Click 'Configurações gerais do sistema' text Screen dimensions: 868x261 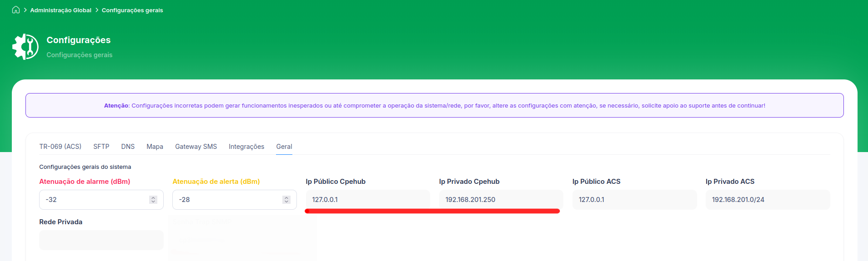point(85,167)
